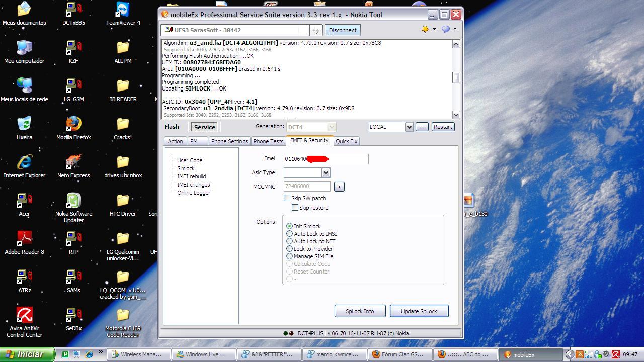
Task: Select Auto Lock to IMSI option
Action: pyautogui.click(x=289, y=234)
